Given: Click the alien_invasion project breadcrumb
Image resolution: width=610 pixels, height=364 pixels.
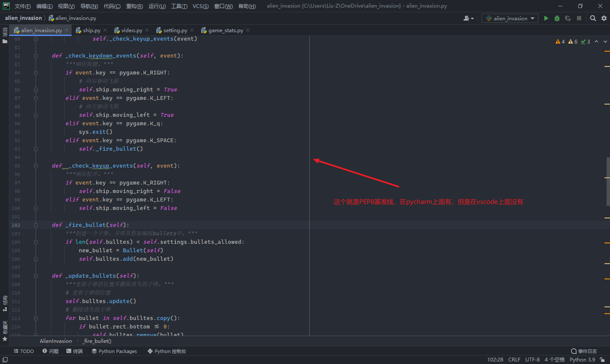Looking at the screenshot, I should pyautogui.click(x=23, y=18).
